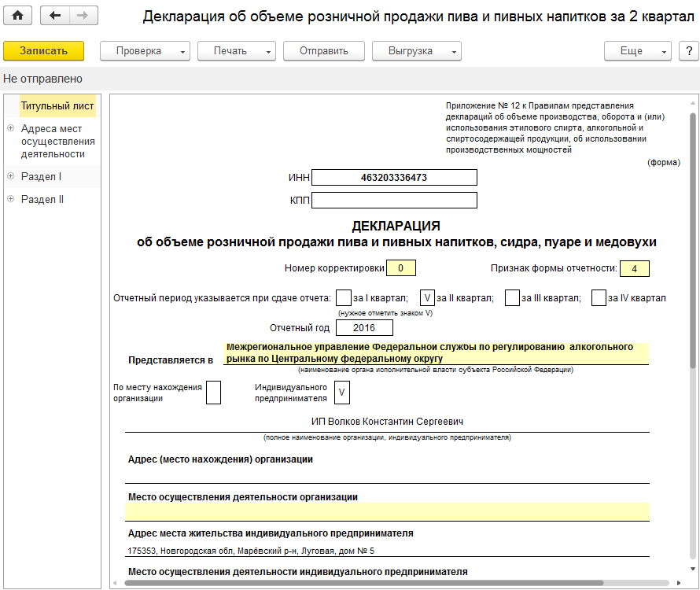The height and width of the screenshot is (590, 700).
Task: Go to the home page icon
Action: [x=17, y=15]
